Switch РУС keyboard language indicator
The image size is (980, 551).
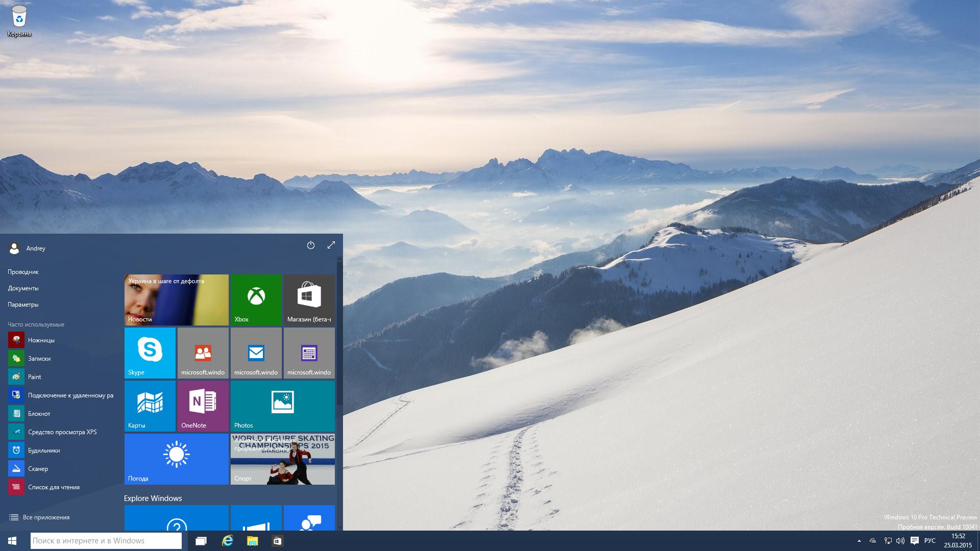tap(929, 541)
